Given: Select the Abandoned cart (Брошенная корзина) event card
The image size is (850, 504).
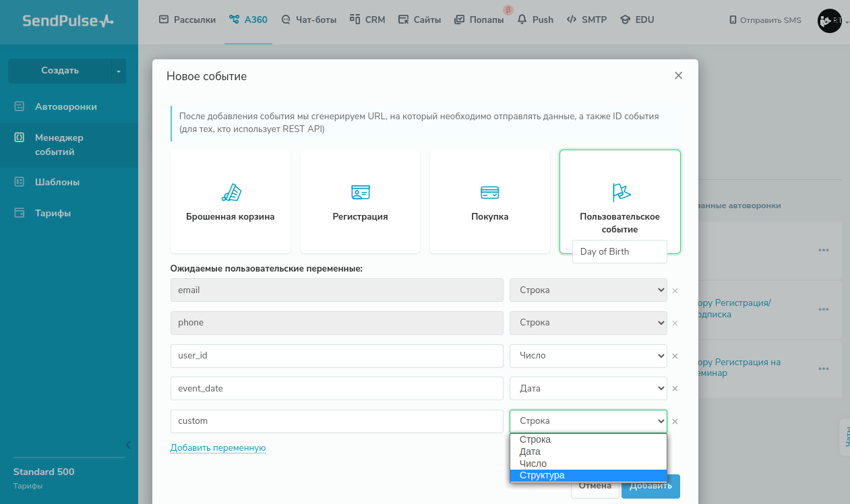Looking at the screenshot, I should (x=231, y=201).
